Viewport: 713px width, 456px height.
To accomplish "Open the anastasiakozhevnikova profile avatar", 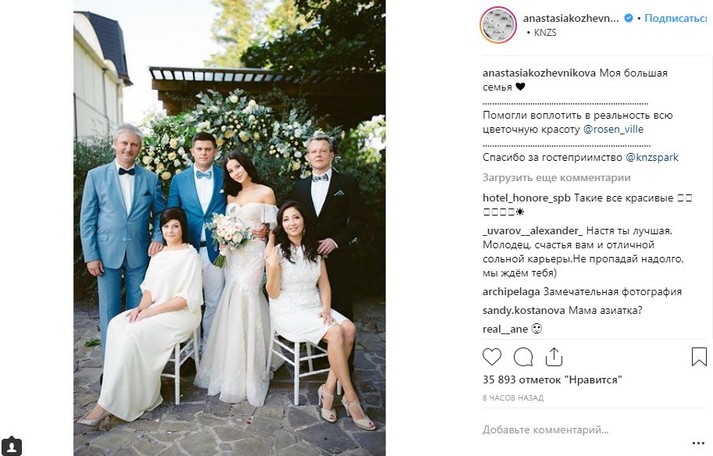I will tap(498, 25).
